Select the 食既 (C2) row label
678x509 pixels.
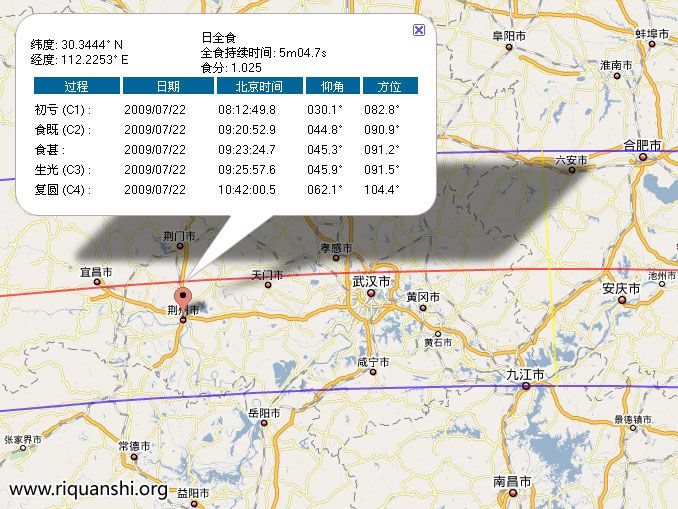[63, 130]
